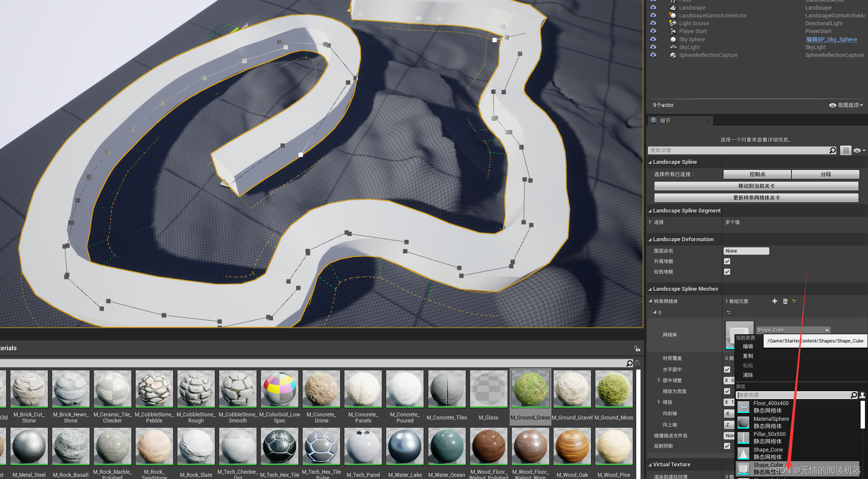Viewport: 868px width, 479px height.
Task: Choose Clear in the asset context menu
Action: pos(748,375)
